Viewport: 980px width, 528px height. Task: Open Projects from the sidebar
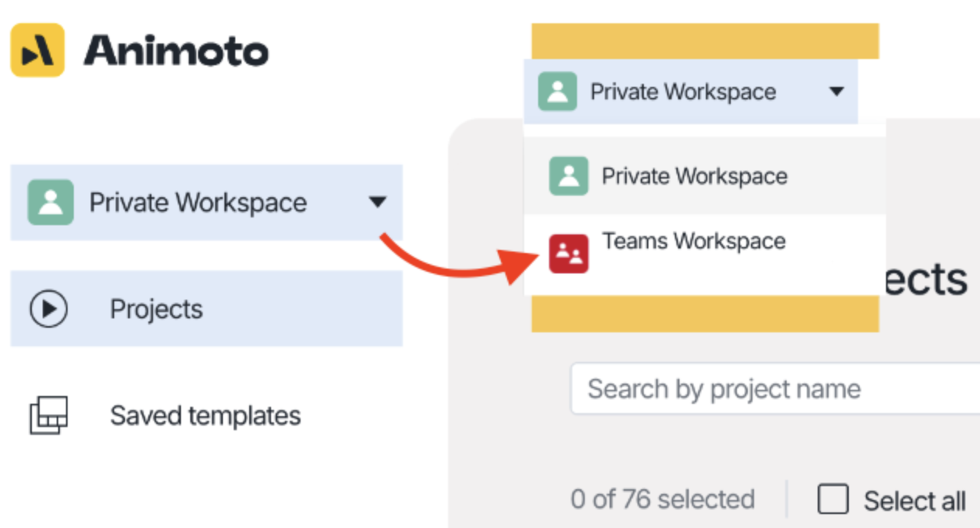pos(156,309)
